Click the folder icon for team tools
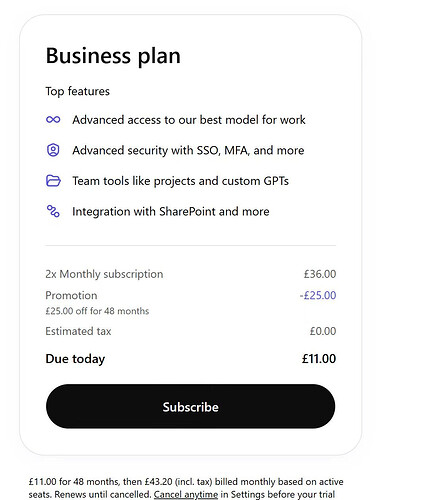This screenshot has width=428, height=500. click(53, 181)
